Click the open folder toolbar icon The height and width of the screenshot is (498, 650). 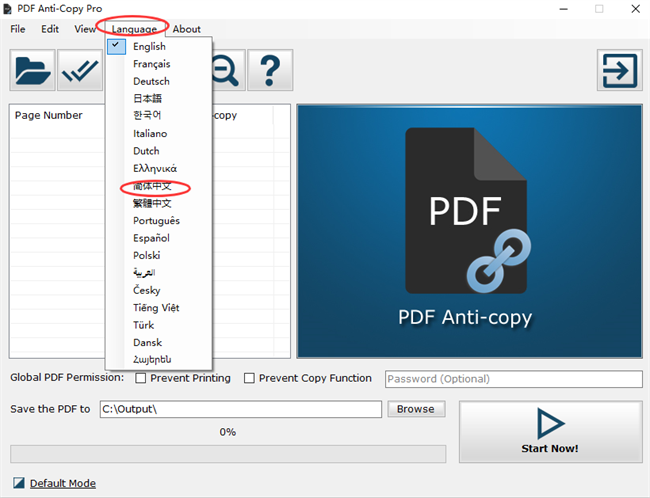coord(32,70)
